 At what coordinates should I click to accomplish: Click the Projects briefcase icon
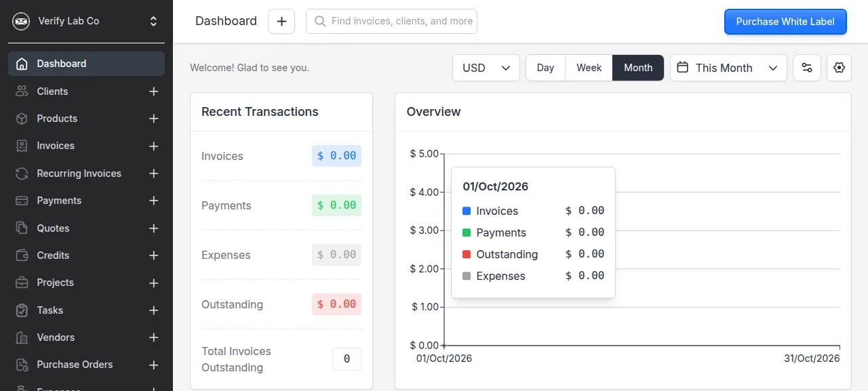pyautogui.click(x=22, y=283)
